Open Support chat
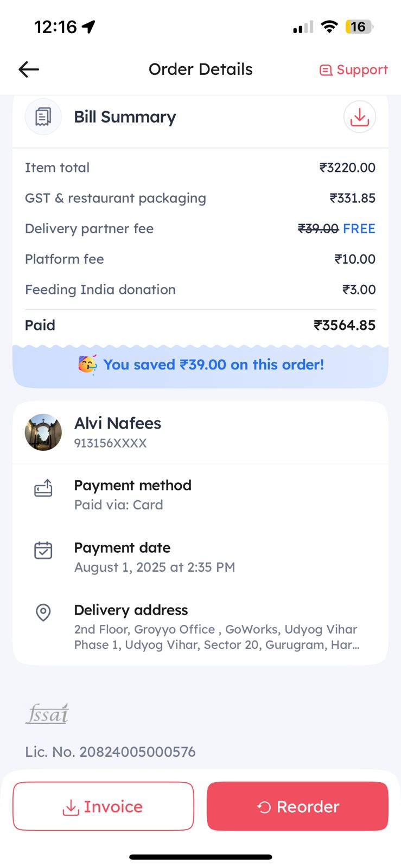401x868 pixels. (x=354, y=70)
